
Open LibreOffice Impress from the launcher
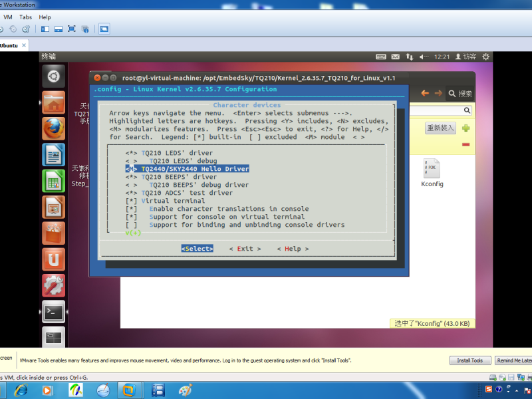(x=53, y=207)
